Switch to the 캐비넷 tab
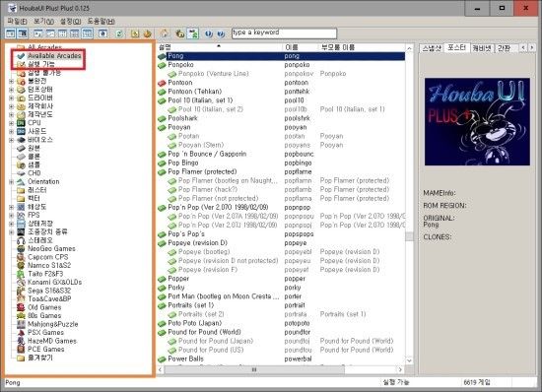Image resolution: width=542 pixels, height=392 pixels. (482, 47)
